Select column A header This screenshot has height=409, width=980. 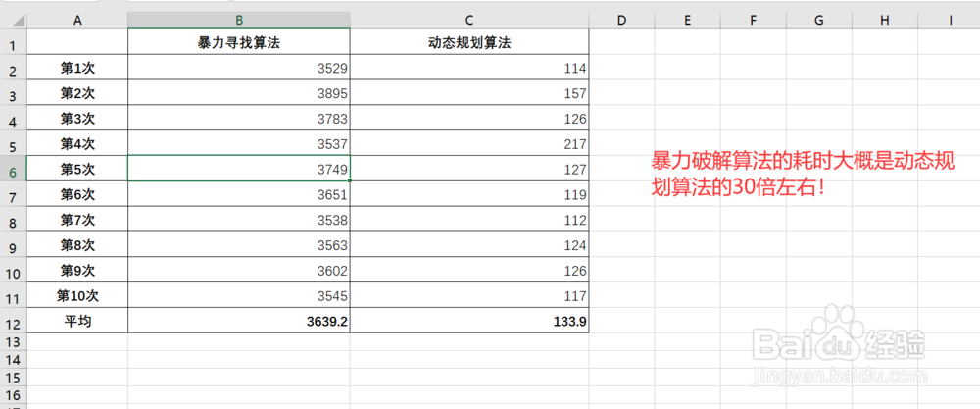(77, 20)
